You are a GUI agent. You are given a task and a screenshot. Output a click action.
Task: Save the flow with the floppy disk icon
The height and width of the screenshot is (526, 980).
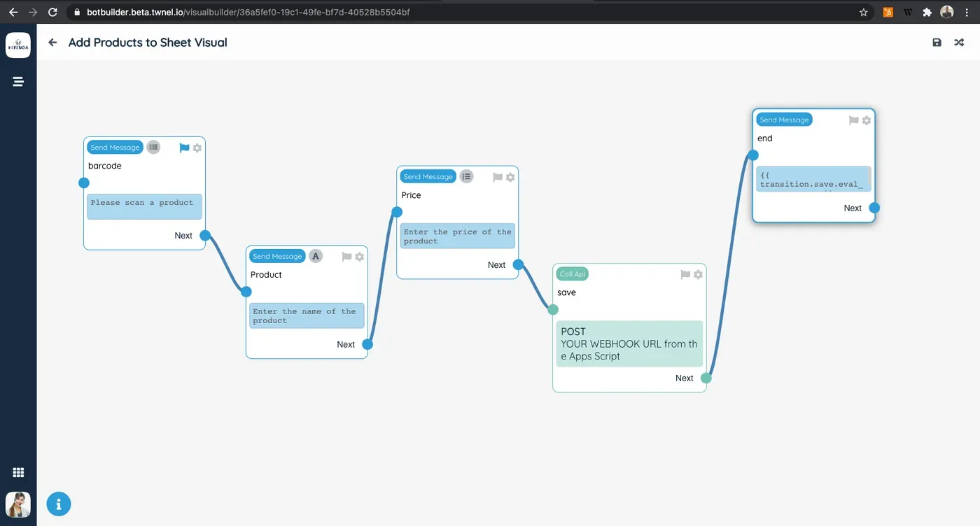(937, 43)
